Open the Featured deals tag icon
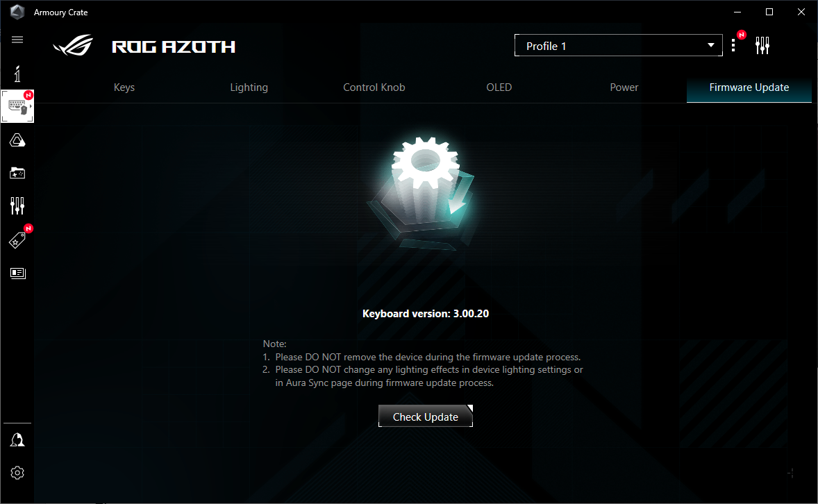Image resolution: width=818 pixels, height=504 pixels. click(x=17, y=240)
